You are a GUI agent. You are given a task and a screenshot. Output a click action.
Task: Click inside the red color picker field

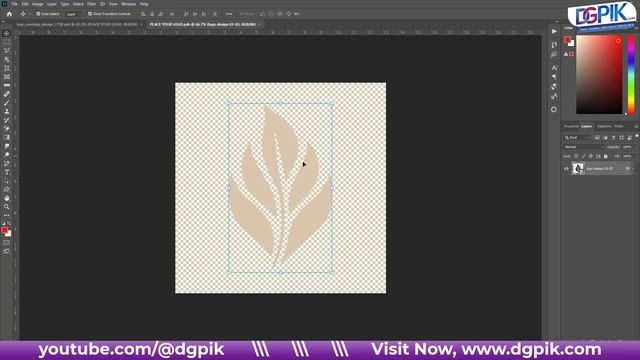(599, 75)
